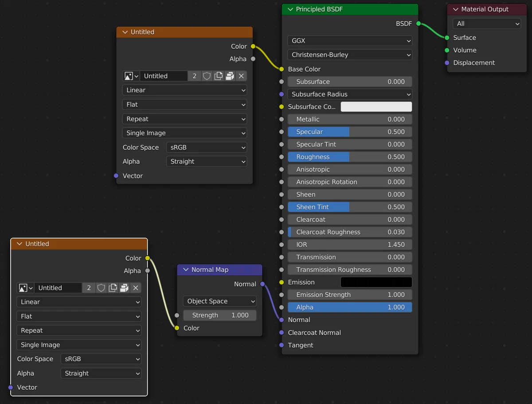Image resolution: width=532 pixels, height=404 pixels.
Task: Click Vector socket of Normal Map texture node
Action: point(11,388)
